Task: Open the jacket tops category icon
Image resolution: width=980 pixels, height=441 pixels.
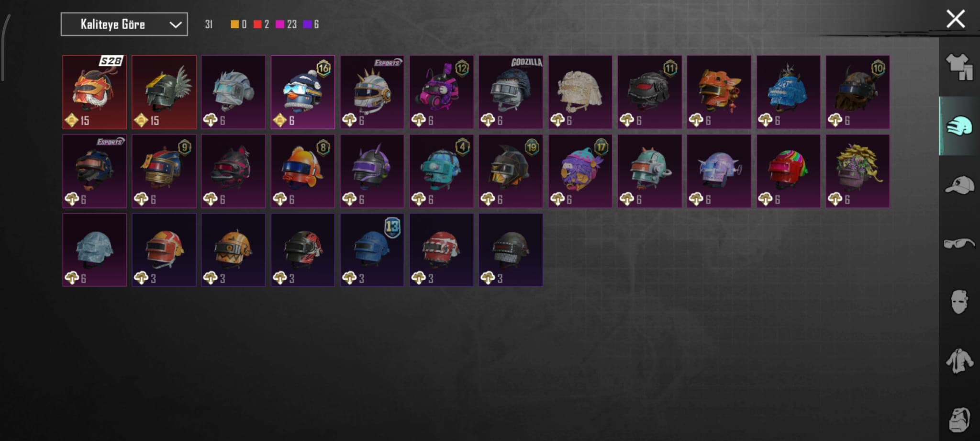Action: coord(959,361)
